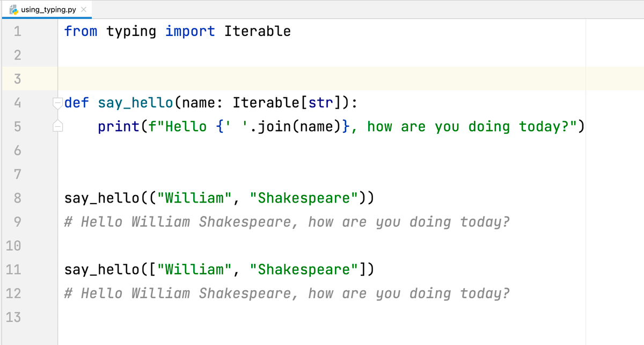The width and height of the screenshot is (644, 345).
Task: Place the cursor on the highlighted empty line 3
Action: pyautogui.click(x=322, y=79)
